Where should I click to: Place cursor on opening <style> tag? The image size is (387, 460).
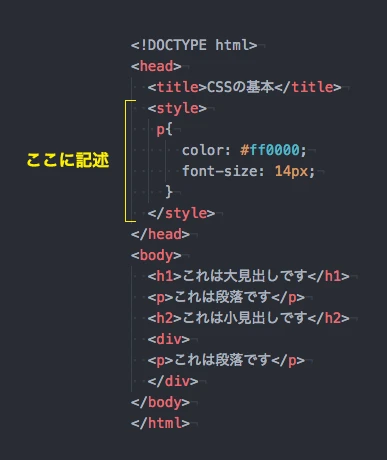coord(177,108)
